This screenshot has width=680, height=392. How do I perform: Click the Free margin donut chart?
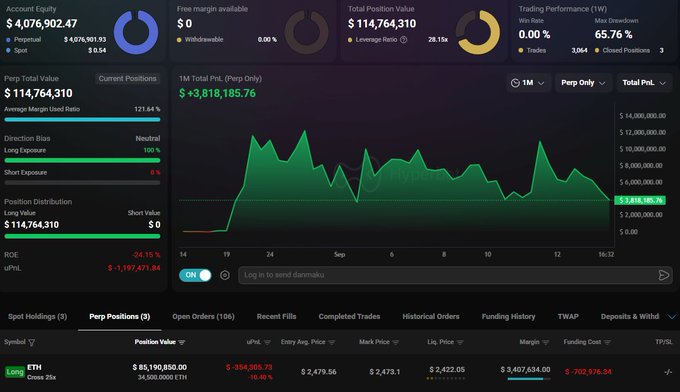point(307,32)
